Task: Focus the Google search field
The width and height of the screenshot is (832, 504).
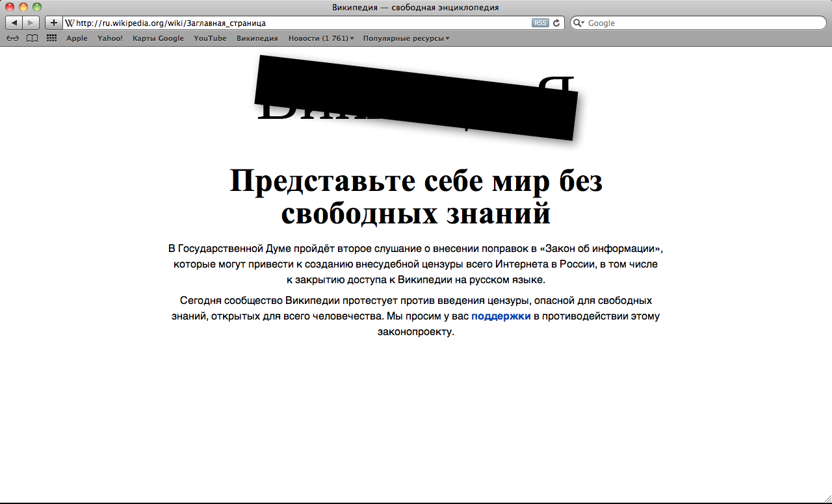Action: 702,23
